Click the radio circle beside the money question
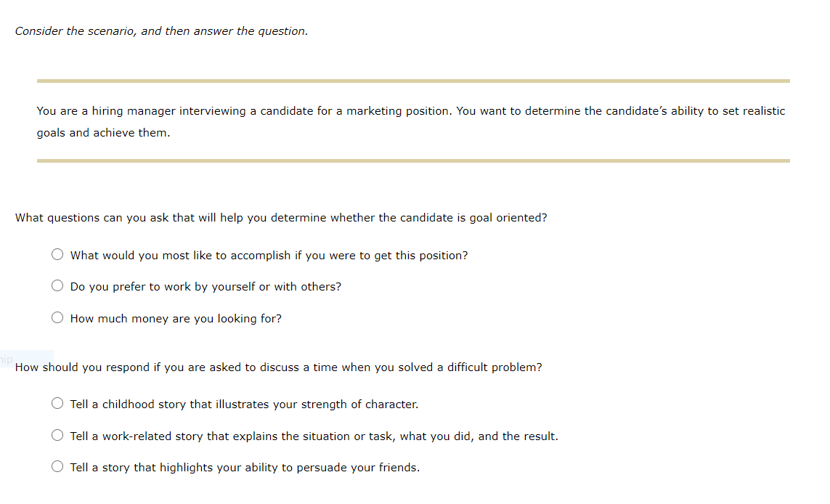830x504 pixels. 57,317
